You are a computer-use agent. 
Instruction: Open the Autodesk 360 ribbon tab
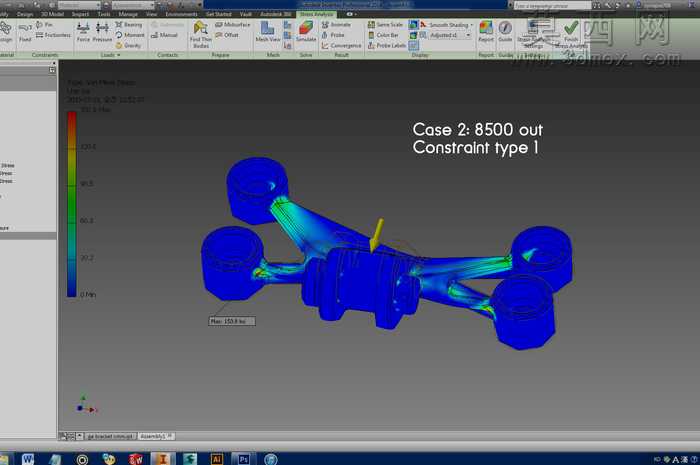[275, 14]
